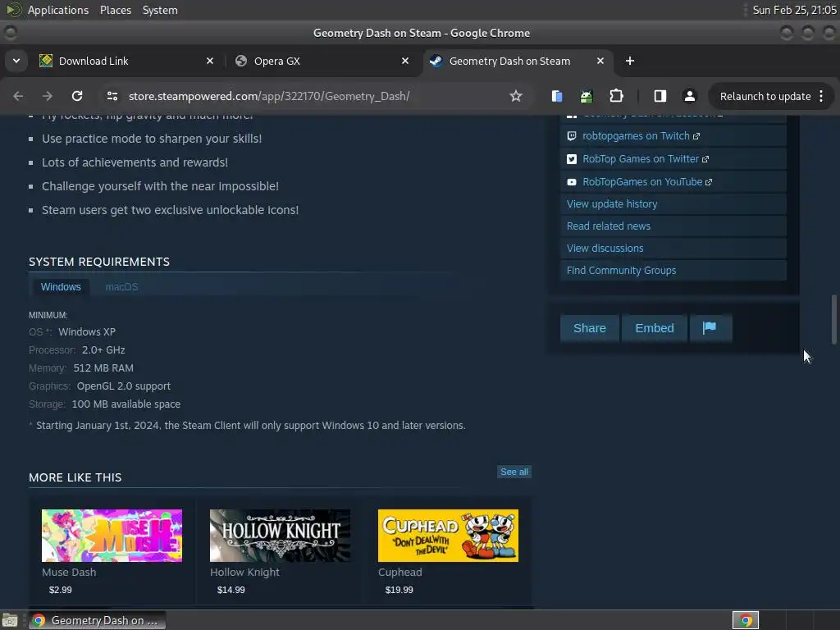Bookmark this page with the star icon
The width and height of the screenshot is (840, 630).
(515, 96)
